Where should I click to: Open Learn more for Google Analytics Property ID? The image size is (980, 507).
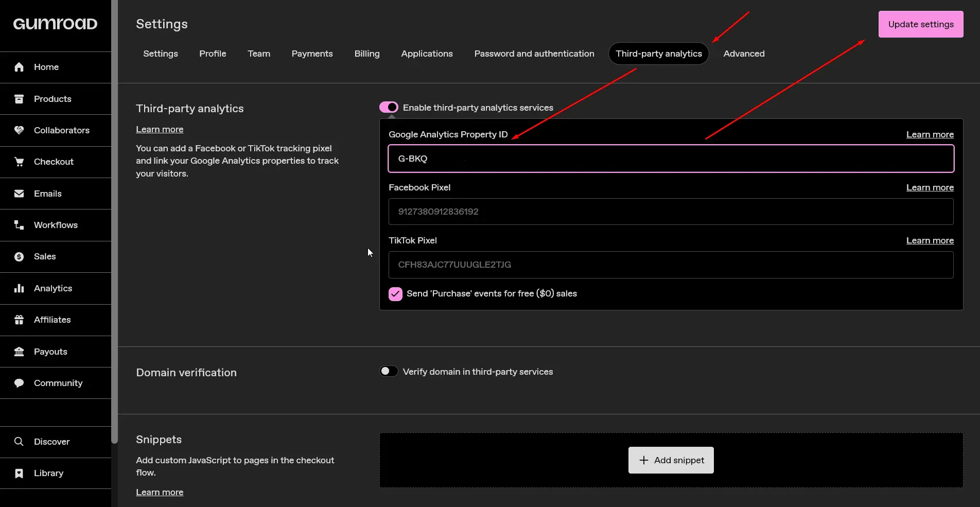pyautogui.click(x=930, y=134)
